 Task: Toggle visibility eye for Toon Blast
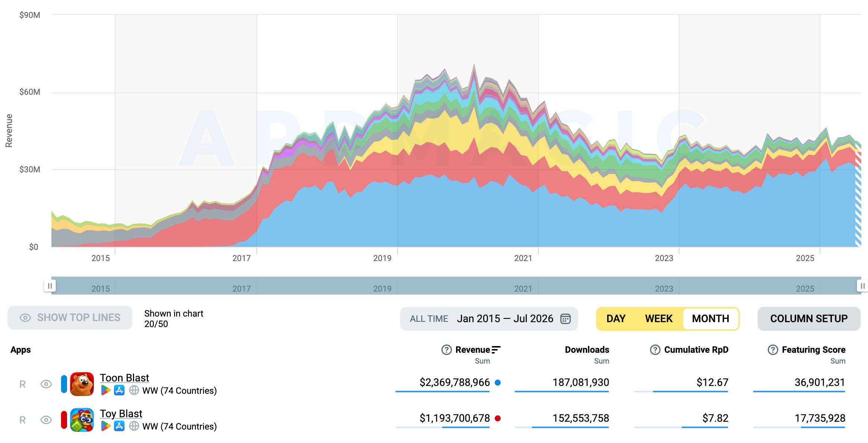pyautogui.click(x=46, y=384)
